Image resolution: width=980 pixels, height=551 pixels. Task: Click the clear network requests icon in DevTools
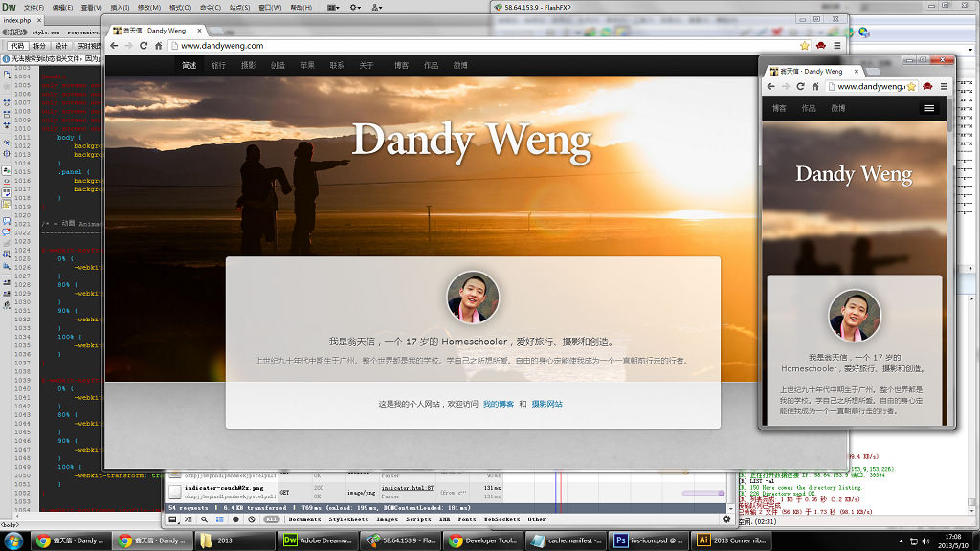[250, 521]
